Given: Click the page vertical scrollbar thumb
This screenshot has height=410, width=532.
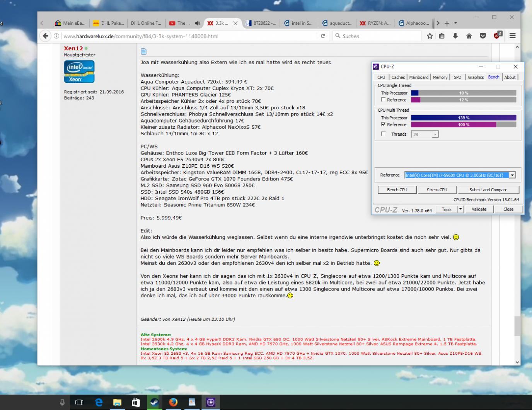Looking at the screenshot, I should (x=517, y=326).
